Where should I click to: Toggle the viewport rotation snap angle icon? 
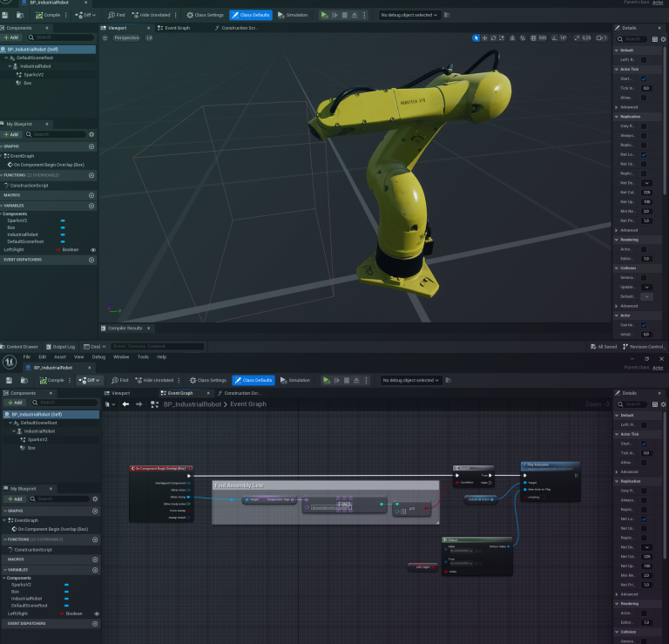point(554,38)
